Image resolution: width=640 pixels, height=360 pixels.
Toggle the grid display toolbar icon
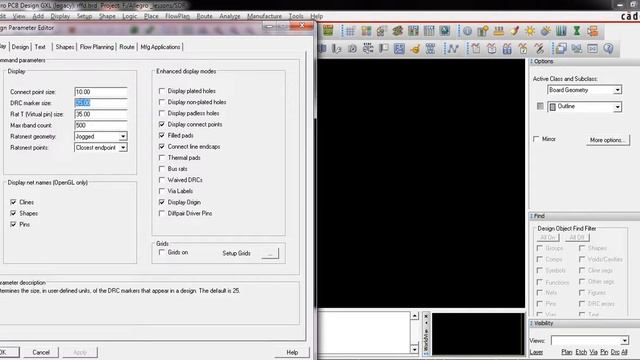click(x=350, y=31)
